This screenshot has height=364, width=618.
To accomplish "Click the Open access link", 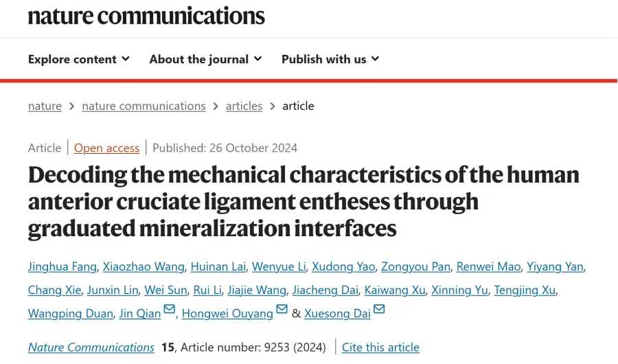I will (x=106, y=148).
